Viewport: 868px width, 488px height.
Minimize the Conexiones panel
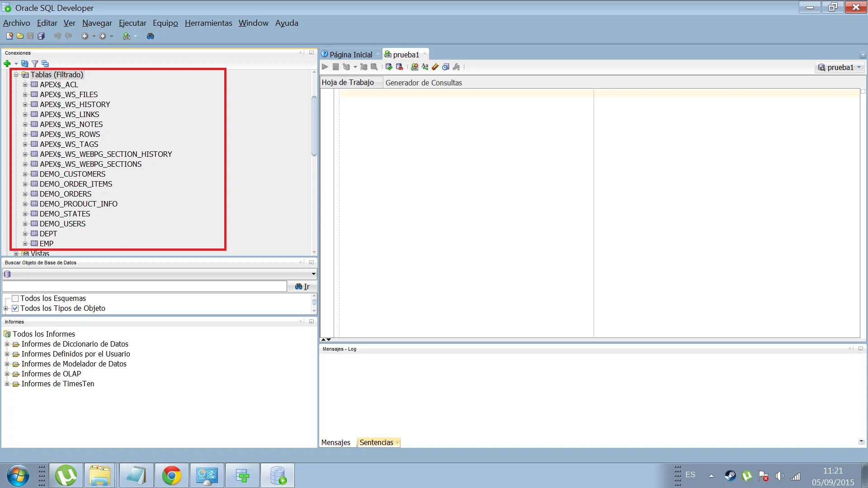coord(311,53)
